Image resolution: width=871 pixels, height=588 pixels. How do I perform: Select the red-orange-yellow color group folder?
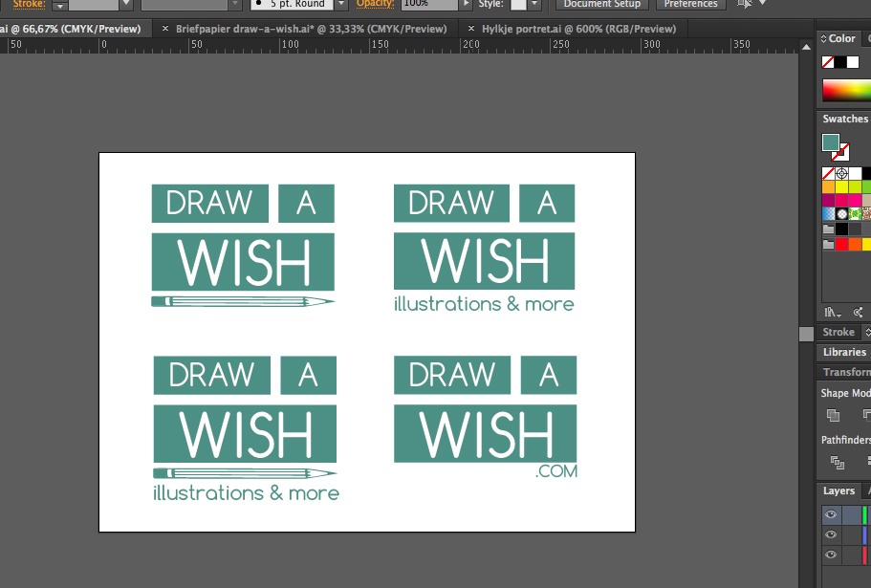828,244
